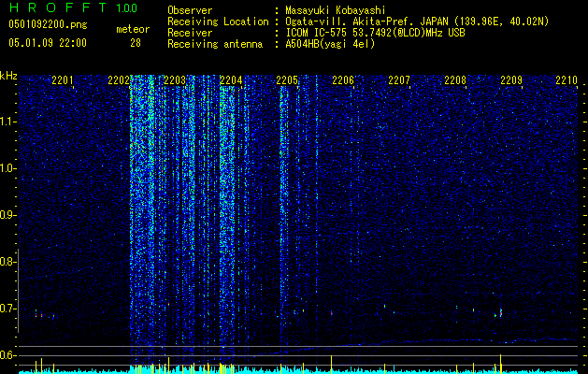Click the Receiving antenna label
The height and width of the screenshot is (374, 588).
pyautogui.click(x=215, y=44)
